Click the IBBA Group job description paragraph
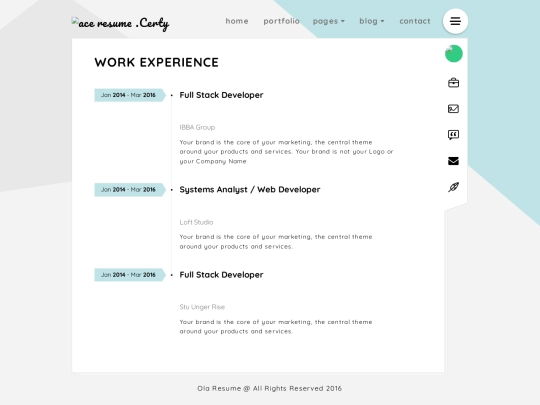Image resolution: width=540 pixels, height=405 pixels. (x=286, y=152)
